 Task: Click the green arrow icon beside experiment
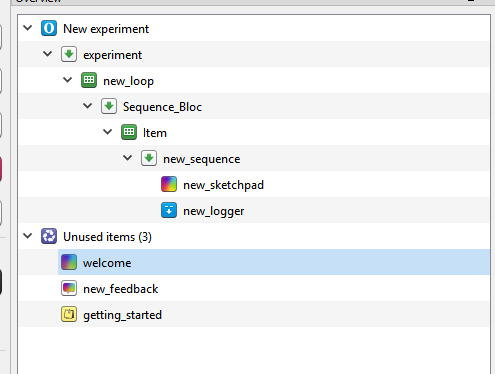coord(69,54)
